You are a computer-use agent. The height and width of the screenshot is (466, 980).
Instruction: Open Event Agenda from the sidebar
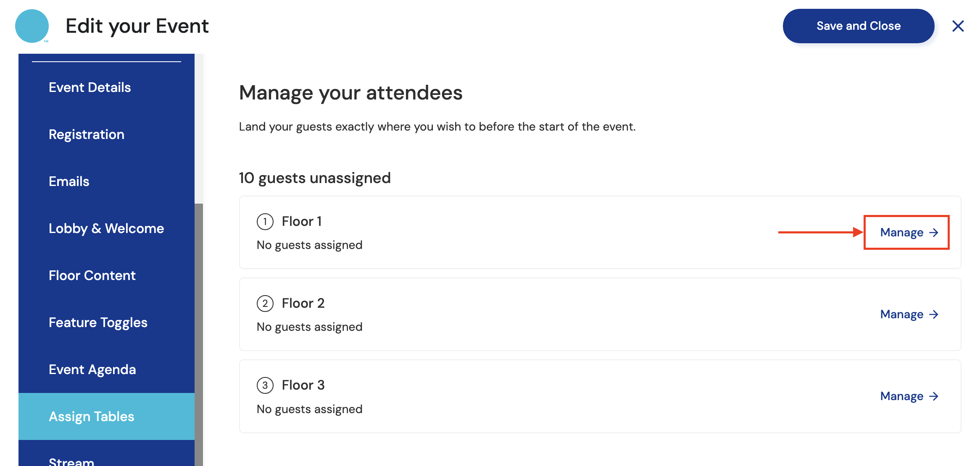tap(92, 369)
